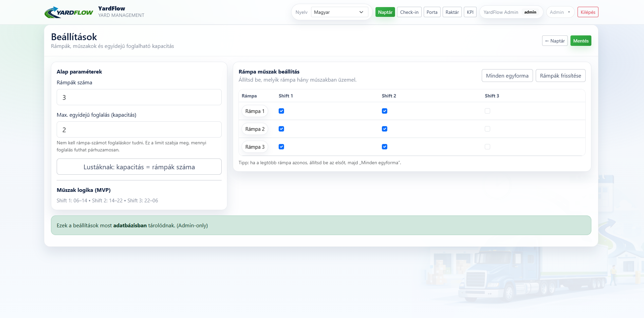Click the YardFlow logo icon
Viewport: 644px width, 318px height.
click(x=68, y=12)
